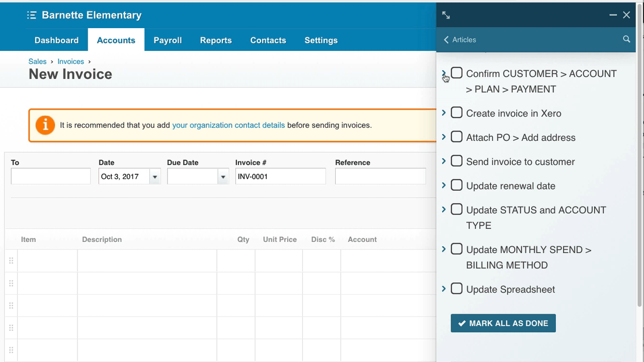644x362 pixels.
Task: Click the Qty column header
Action: click(x=243, y=239)
